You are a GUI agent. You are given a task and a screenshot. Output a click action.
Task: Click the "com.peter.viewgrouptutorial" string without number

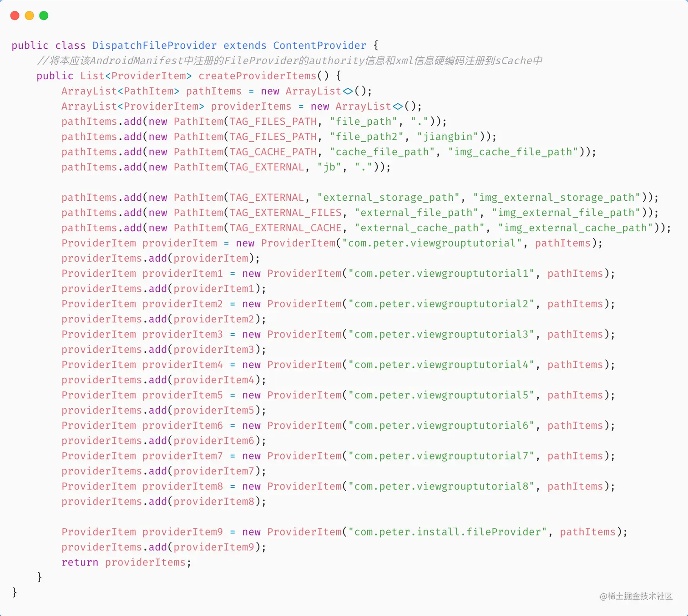point(432,243)
